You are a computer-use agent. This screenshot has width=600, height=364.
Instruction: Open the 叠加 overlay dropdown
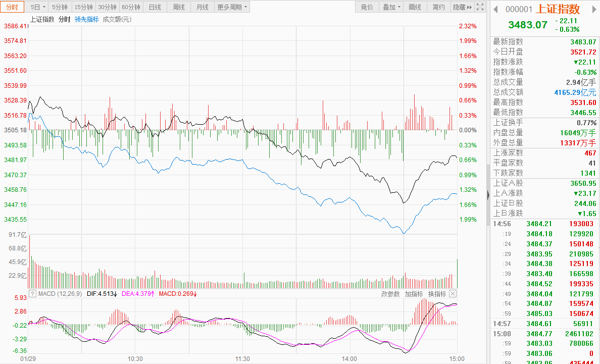(x=391, y=7)
